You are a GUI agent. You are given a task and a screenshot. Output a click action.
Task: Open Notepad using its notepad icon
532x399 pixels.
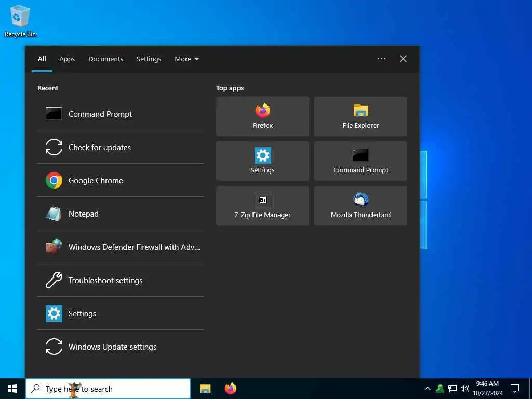54,214
